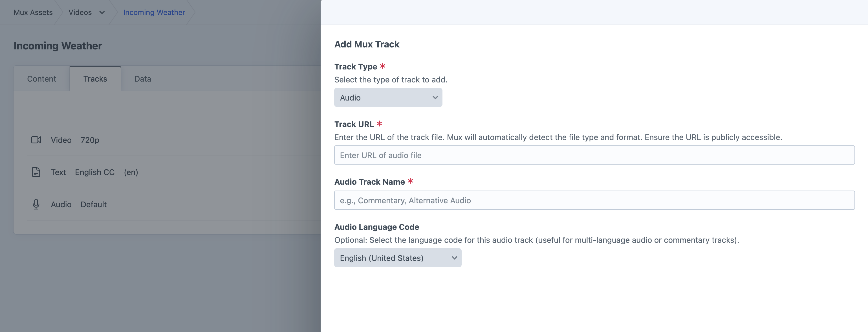Screen dimensions: 868x332
Task: Go to Mux Assets breadcrumb
Action: [x=33, y=12]
